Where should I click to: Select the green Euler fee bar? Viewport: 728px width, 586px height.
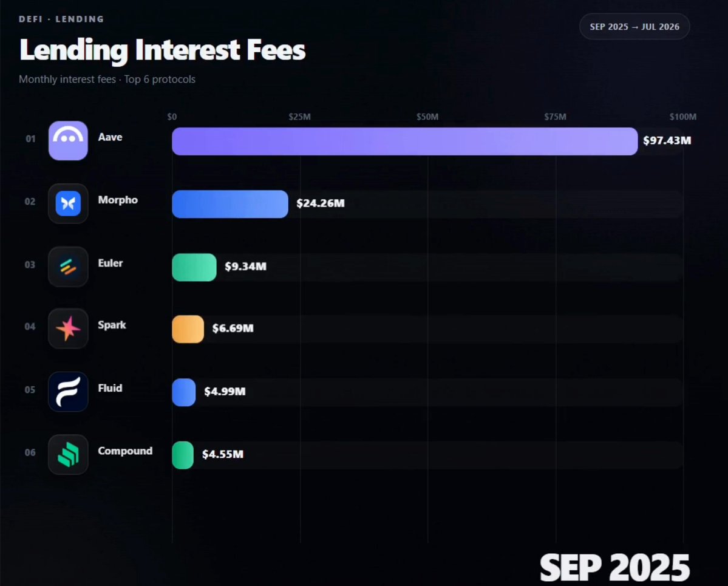[x=194, y=267]
